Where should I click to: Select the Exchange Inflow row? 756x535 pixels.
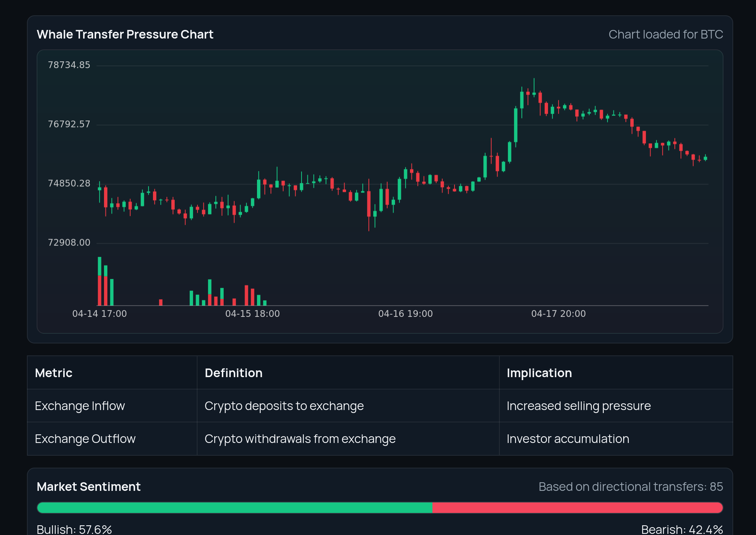click(x=80, y=406)
